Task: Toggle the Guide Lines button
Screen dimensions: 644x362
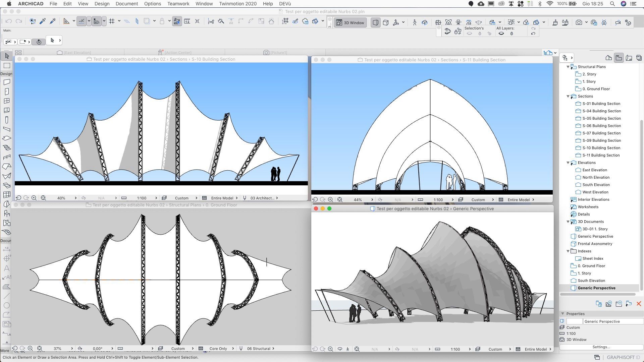Action: [82, 21]
